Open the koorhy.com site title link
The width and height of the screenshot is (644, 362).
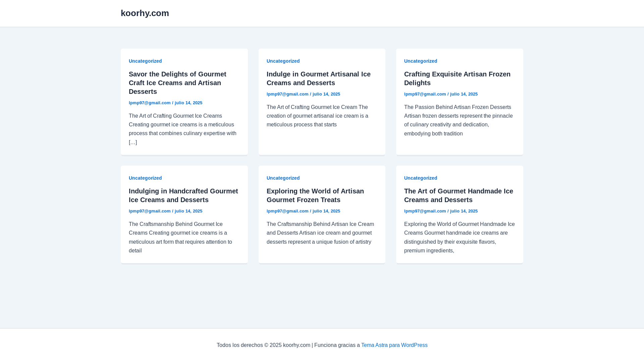point(145,13)
